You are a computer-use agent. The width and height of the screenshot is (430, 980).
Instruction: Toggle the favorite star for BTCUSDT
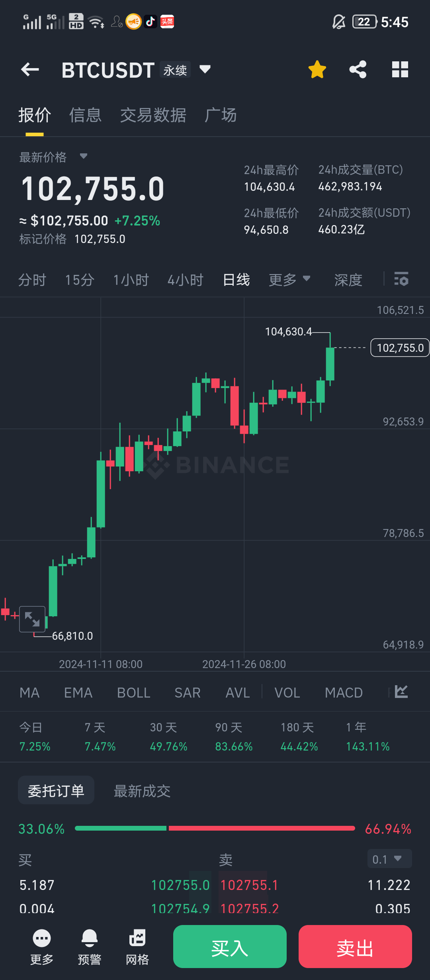pyautogui.click(x=317, y=70)
